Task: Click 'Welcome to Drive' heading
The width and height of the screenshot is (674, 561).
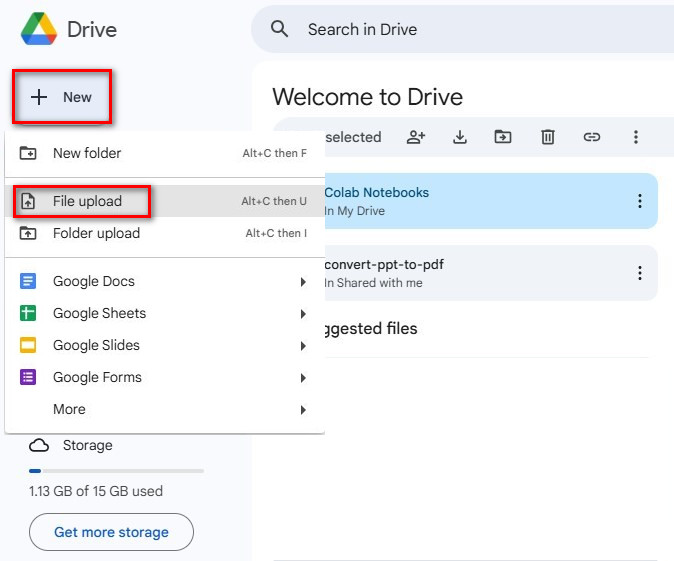Action: (x=368, y=97)
